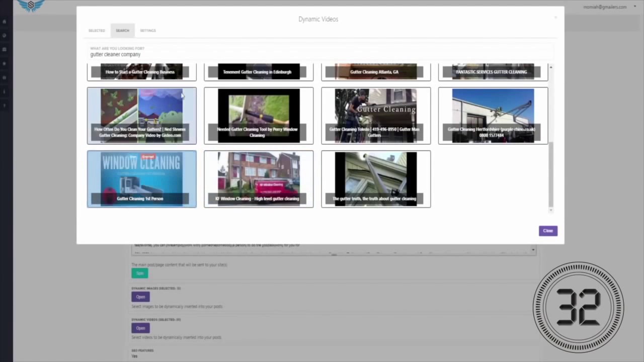
Task: Click the 'What are you looking for' search field
Action: 317,54
